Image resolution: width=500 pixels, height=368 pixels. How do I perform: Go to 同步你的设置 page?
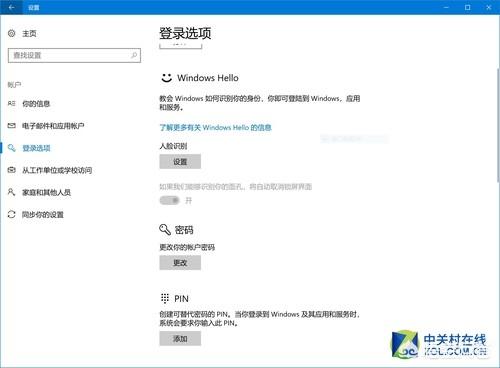(43, 214)
